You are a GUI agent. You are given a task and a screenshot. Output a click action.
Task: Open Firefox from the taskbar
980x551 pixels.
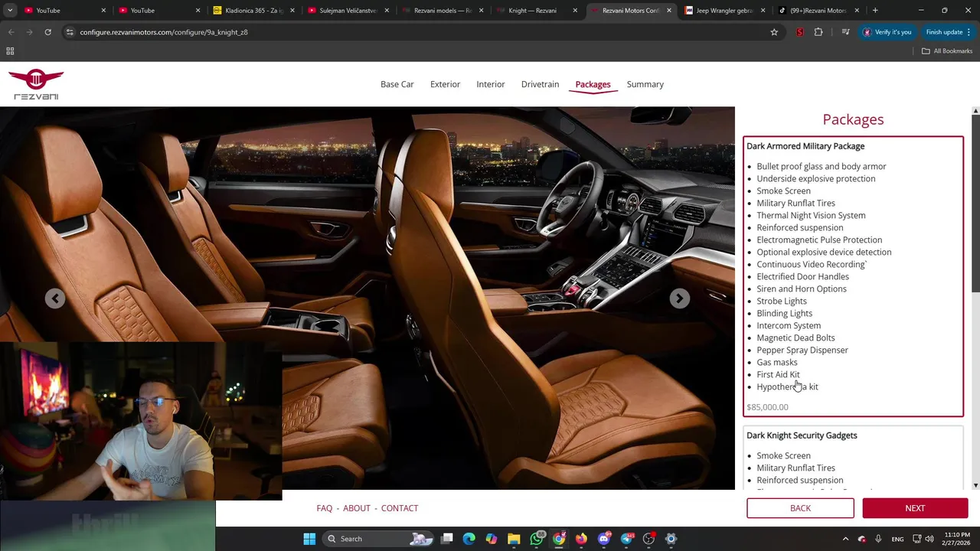pyautogui.click(x=581, y=539)
